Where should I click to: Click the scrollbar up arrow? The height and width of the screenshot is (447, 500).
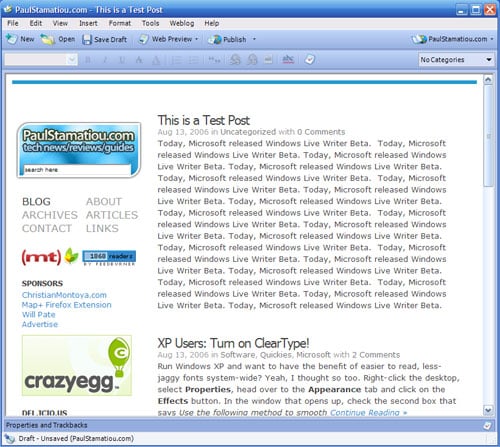[488, 80]
